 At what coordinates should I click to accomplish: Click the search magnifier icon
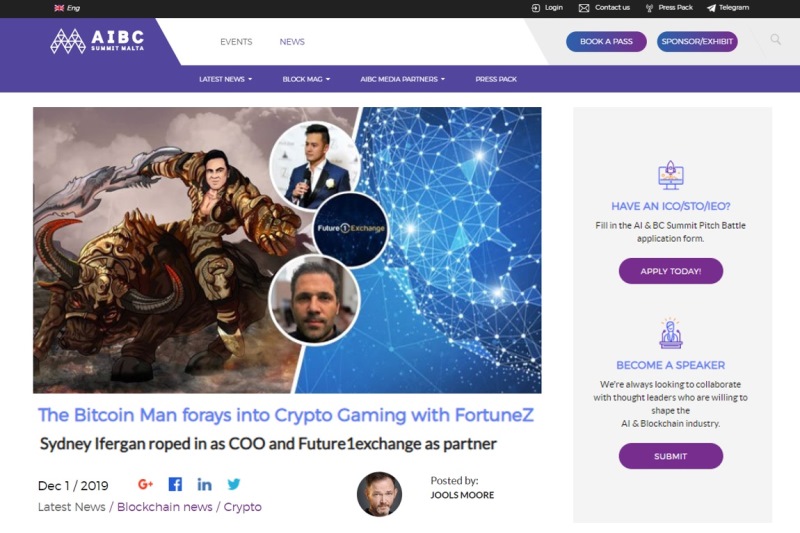coord(775,40)
